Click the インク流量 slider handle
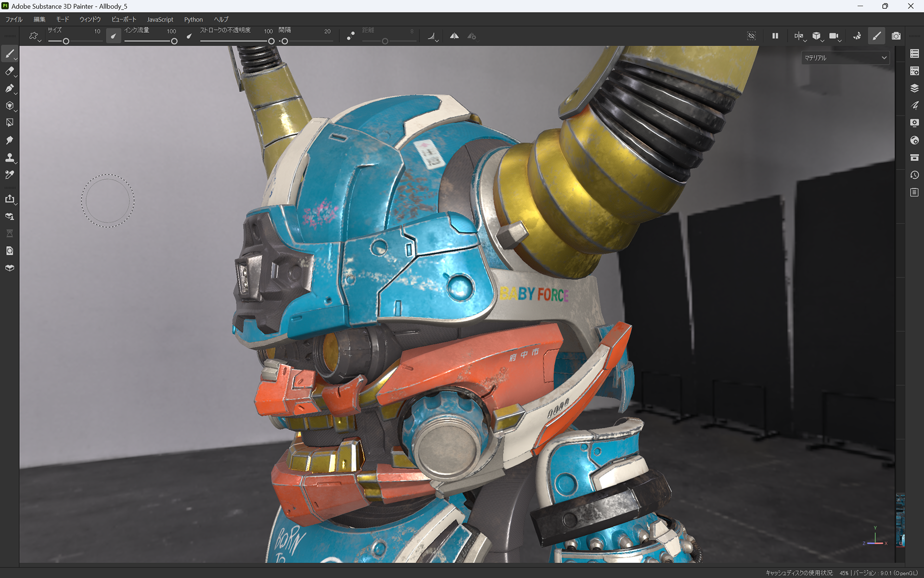The width and height of the screenshot is (924, 578). 174,41
